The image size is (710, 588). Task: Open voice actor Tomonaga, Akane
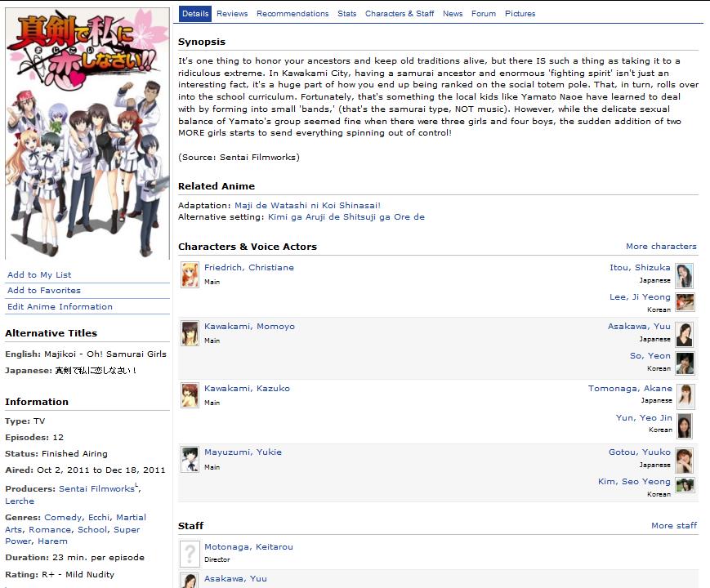pyautogui.click(x=630, y=389)
